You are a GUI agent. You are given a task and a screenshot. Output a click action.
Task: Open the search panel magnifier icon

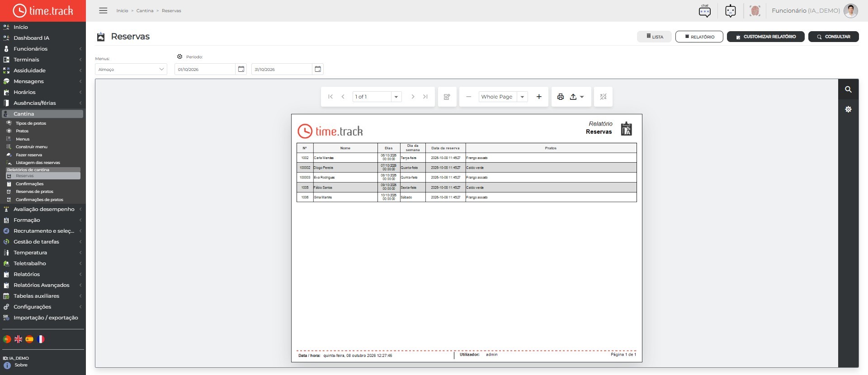pos(848,89)
